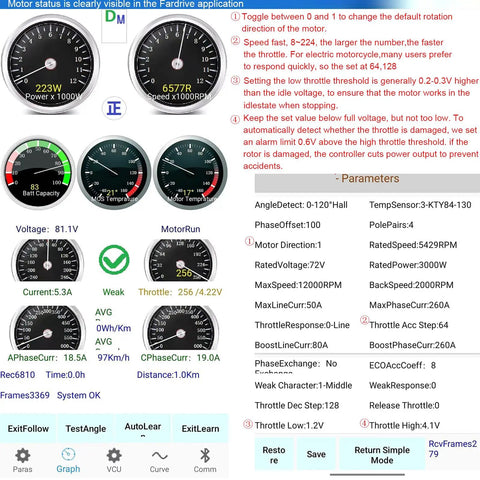Image resolution: width=480 pixels, height=480 pixels.
Task: Tap the Voltage dial gauge
Action: (x=47, y=260)
